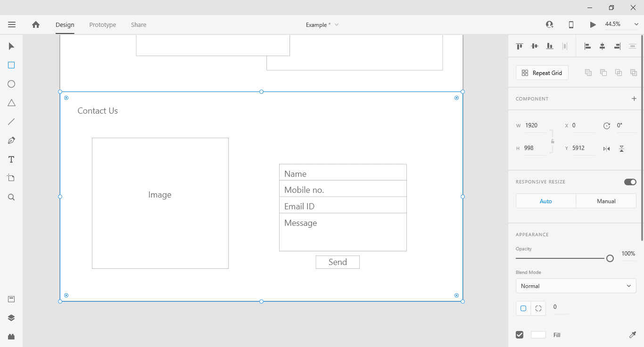Click the Exclude Overlap boolean icon
The width and height of the screenshot is (644, 347).
(634, 73)
